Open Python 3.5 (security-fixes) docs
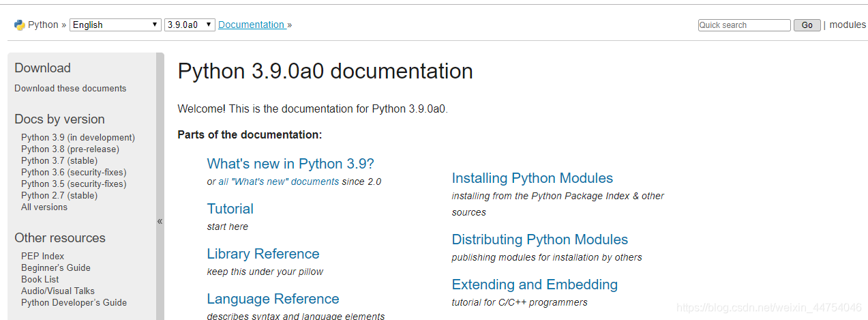Viewport: 868px width, 320px height. (74, 184)
